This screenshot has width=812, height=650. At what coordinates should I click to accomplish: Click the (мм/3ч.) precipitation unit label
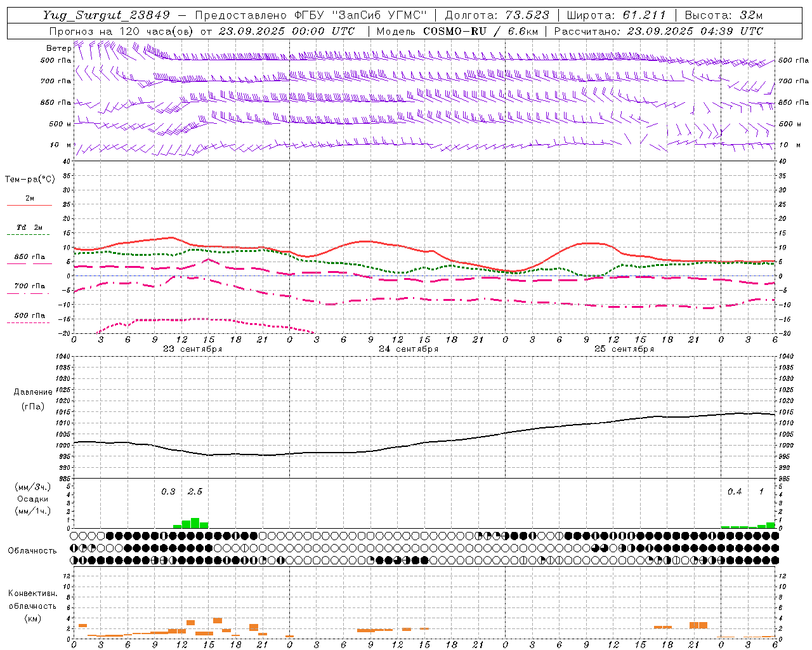32,487
